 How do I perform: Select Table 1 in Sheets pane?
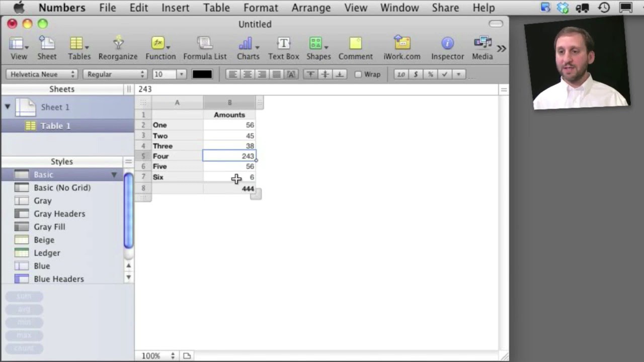pos(67,126)
